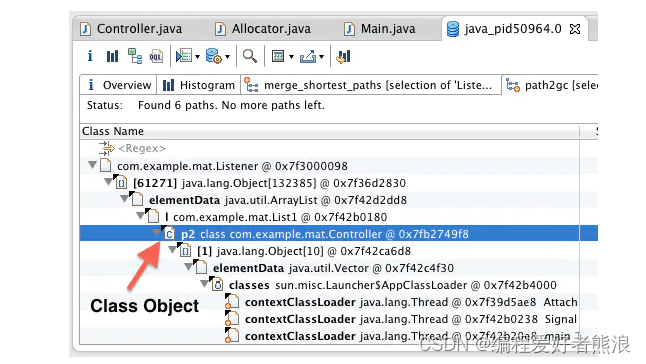Switch to Controller.java editor tab
646x364 pixels.
(131, 29)
